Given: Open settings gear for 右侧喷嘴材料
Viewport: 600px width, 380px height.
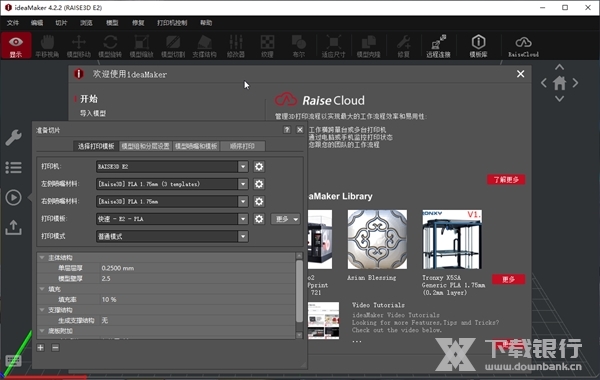Looking at the screenshot, I should 259,201.
